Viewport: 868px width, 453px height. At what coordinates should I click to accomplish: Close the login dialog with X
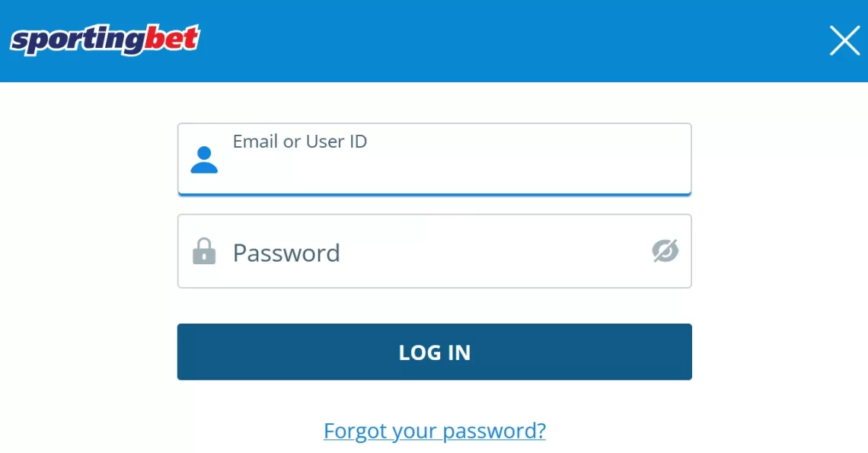coord(844,41)
